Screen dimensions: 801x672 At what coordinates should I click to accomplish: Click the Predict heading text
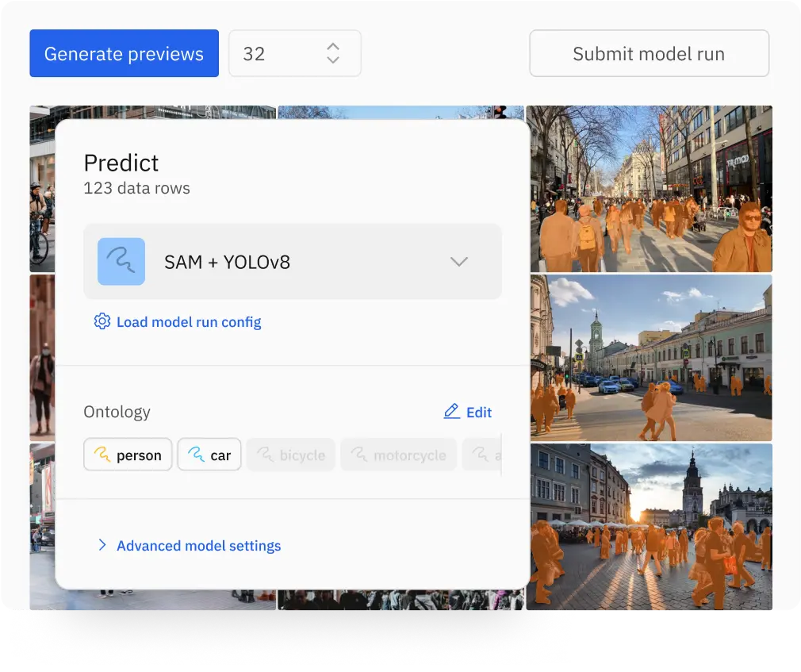(x=121, y=163)
